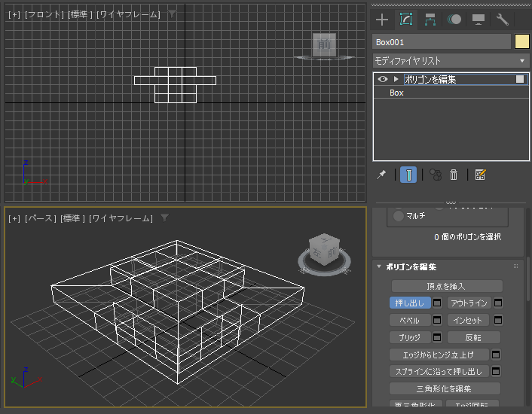
Task: Collapse the ポリゴンを編集 rollout
Action: click(379, 266)
